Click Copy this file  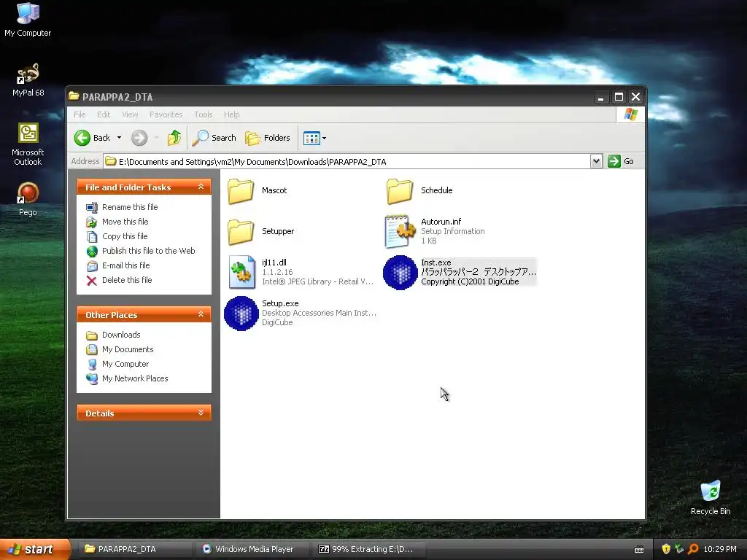125,236
